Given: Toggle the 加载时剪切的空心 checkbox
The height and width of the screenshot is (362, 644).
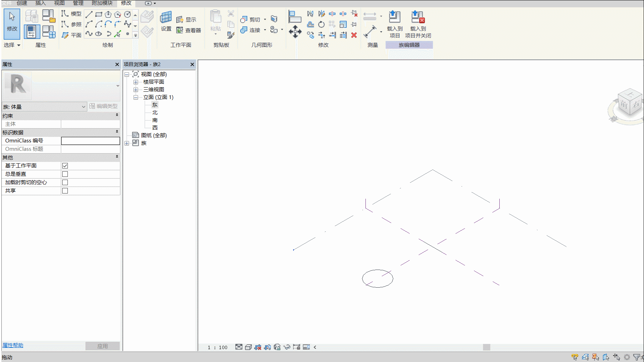Looking at the screenshot, I should (x=65, y=182).
